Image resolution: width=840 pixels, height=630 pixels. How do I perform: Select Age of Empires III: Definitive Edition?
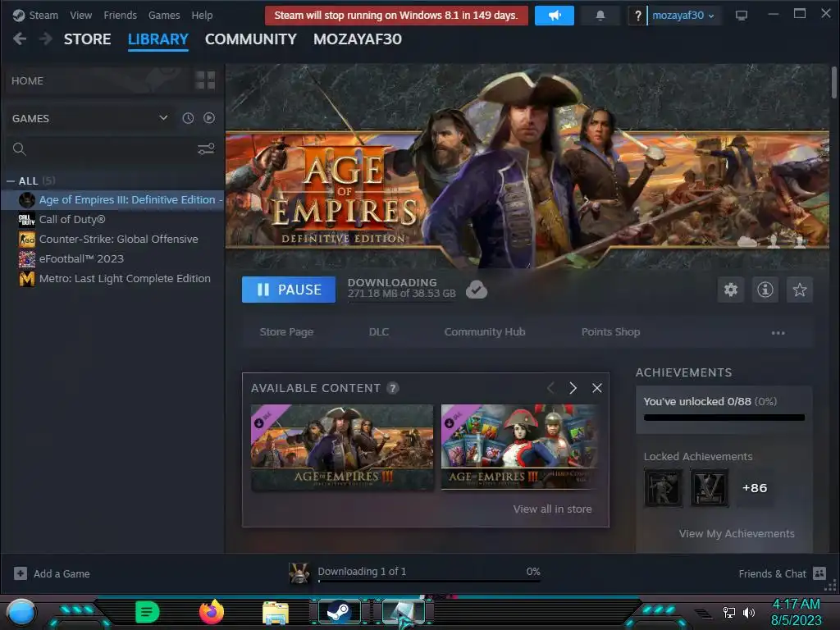click(x=112, y=200)
